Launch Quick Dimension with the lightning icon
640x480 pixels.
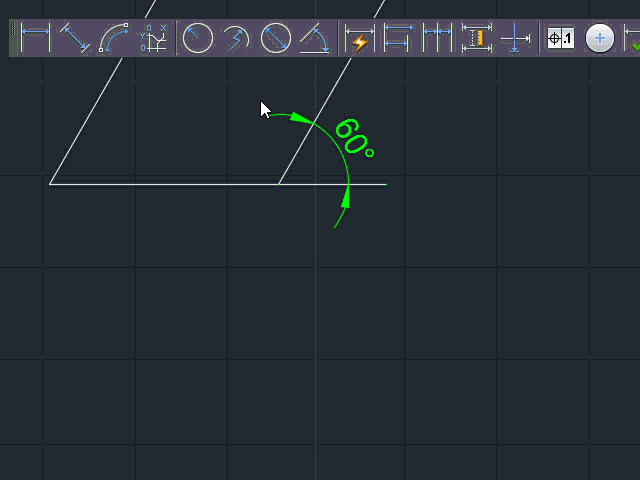(359, 38)
